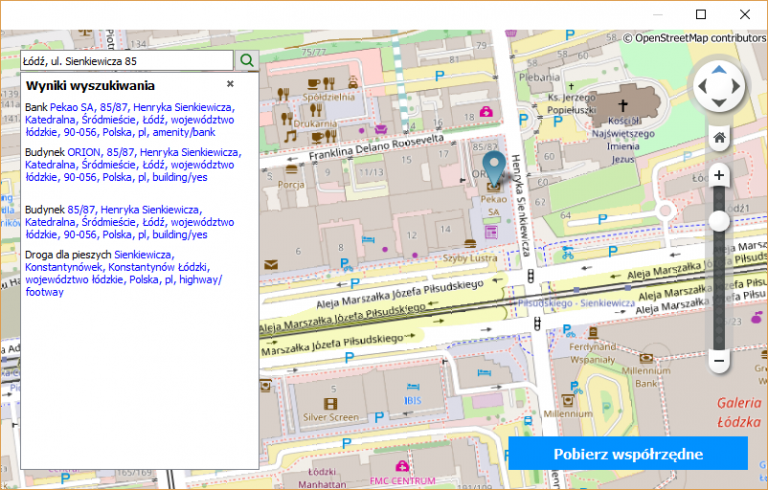The width and height of the screenshot is (768, 490).
Task: Select the Budynek 85/87 building result
Action: 129,222
